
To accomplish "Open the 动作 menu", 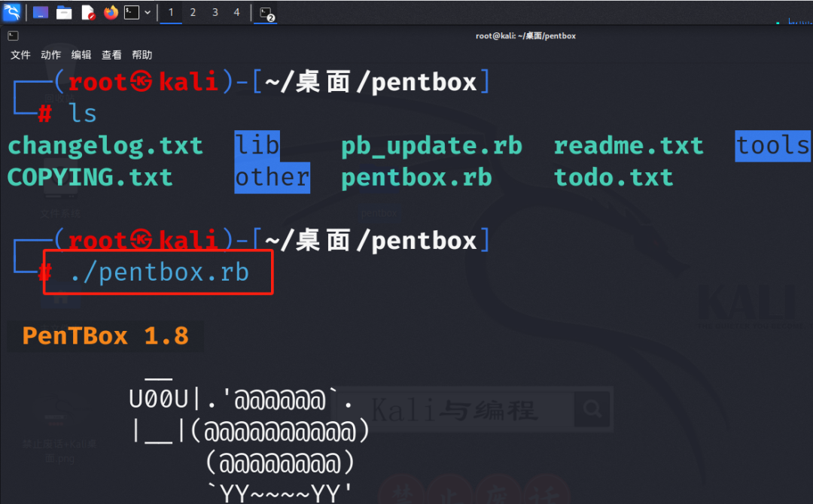I will pos(51,55).
